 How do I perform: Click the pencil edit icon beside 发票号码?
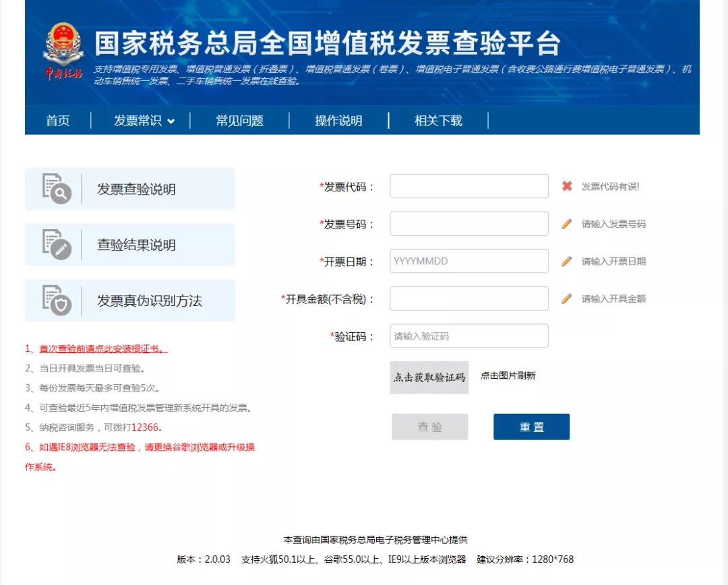click(x=566, y=224)
